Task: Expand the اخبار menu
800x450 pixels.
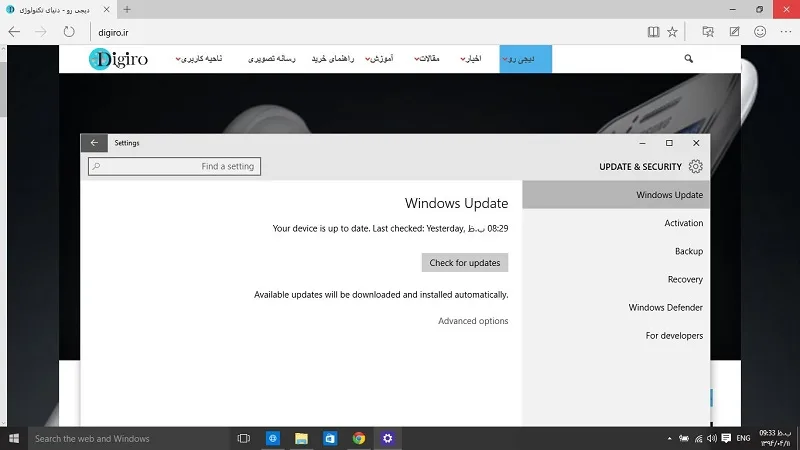Action: pos(471,59)
